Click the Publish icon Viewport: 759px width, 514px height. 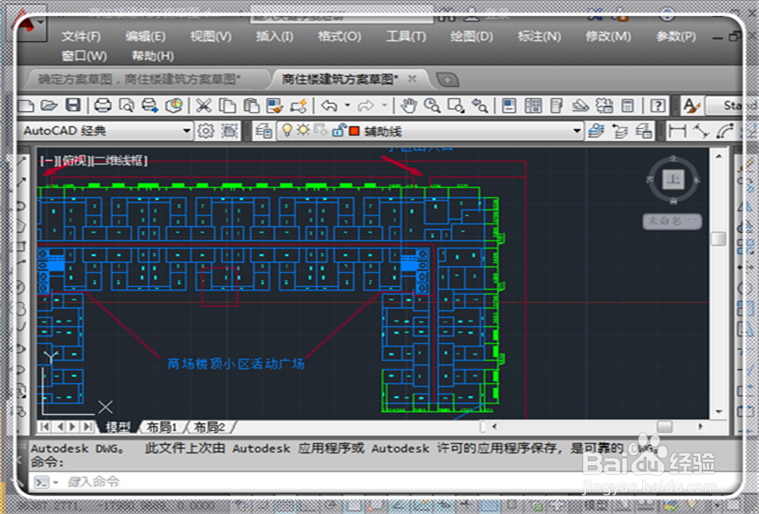tap(150, 105)
